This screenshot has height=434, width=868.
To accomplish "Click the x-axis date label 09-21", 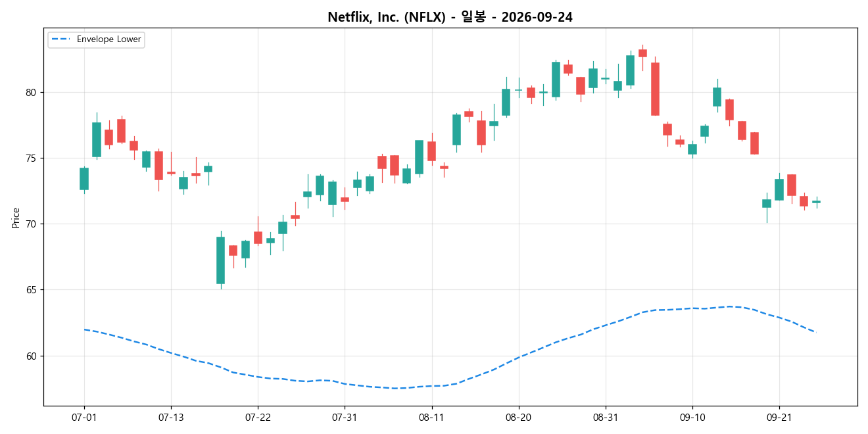I will [x=779, y=417].
